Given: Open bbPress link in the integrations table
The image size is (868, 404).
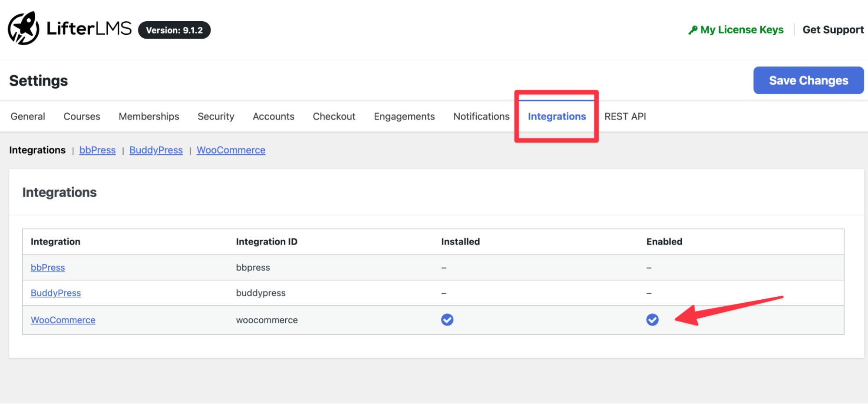Looking at the screenshot, I should [48, 268].
